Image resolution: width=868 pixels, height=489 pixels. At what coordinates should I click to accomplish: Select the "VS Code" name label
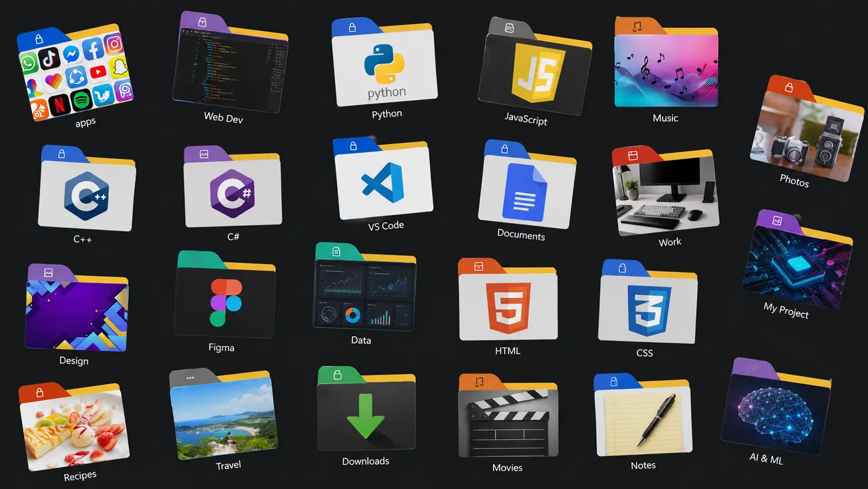click(386, 226)
